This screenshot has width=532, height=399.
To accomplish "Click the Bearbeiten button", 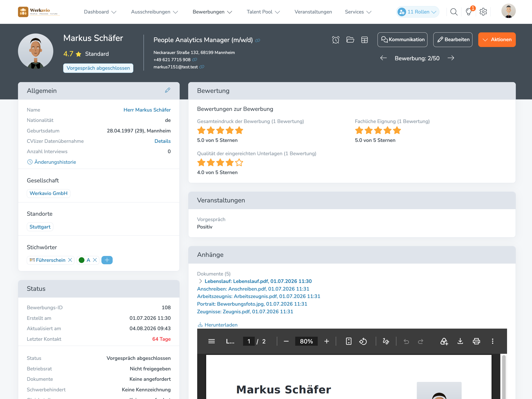I will click(453, 40).
